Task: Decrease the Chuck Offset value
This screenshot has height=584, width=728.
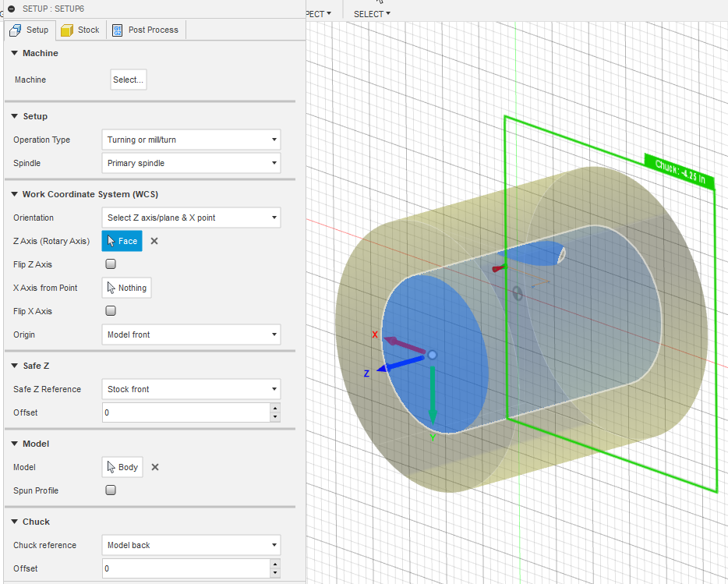Action: point(275,573)
